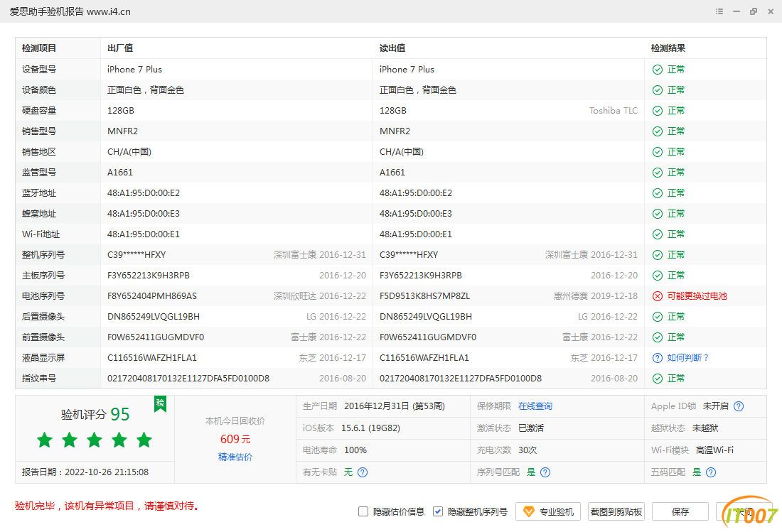Click the 未开启 Apple ID lock status
This screenshot has height=532, width=782.
coord(716,406)
